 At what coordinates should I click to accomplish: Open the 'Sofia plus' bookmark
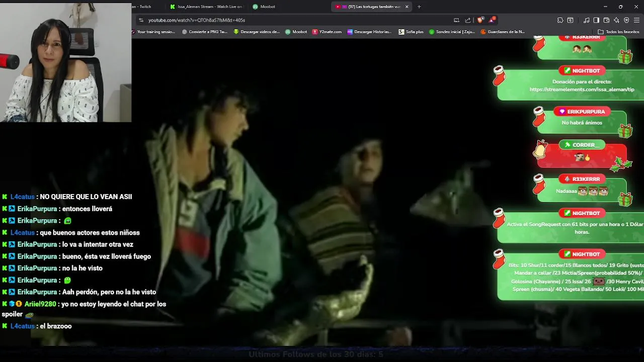(411, 32)
